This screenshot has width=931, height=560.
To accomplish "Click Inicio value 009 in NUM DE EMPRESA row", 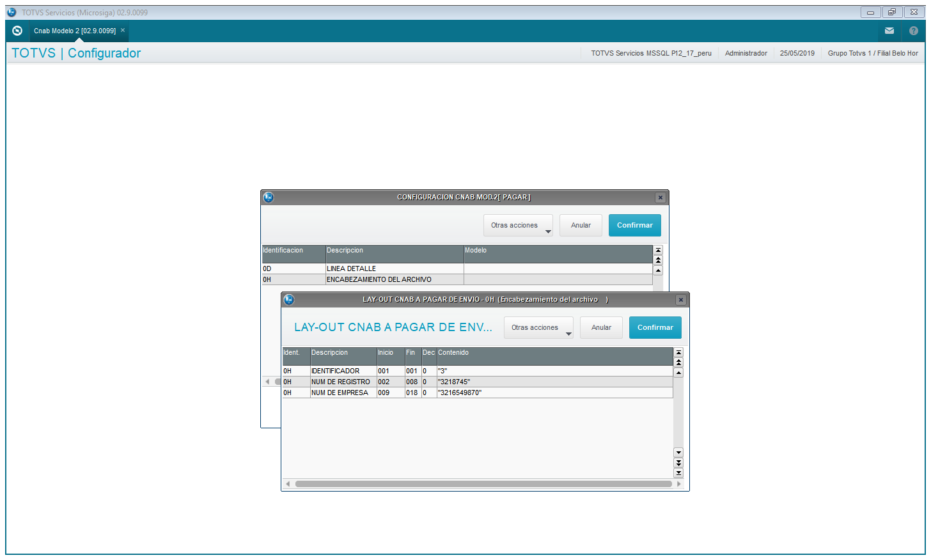I will [x=391, y=393].
